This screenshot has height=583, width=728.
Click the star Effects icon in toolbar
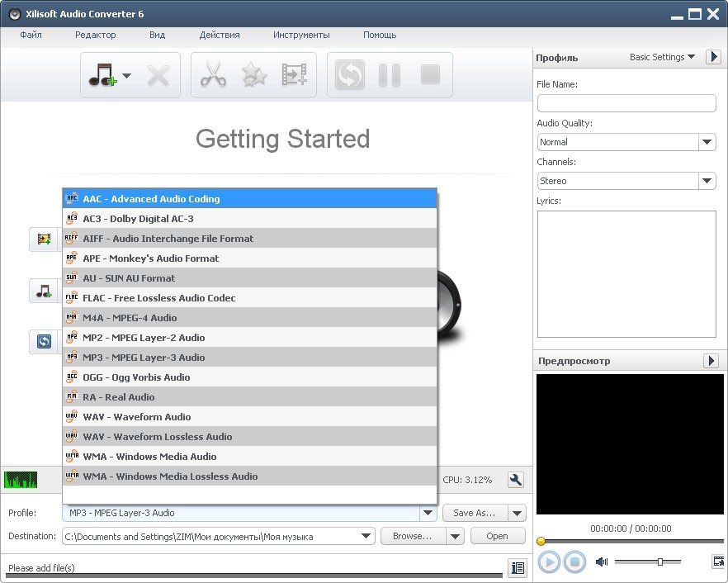pyautogui.click(x=253, y=76)
